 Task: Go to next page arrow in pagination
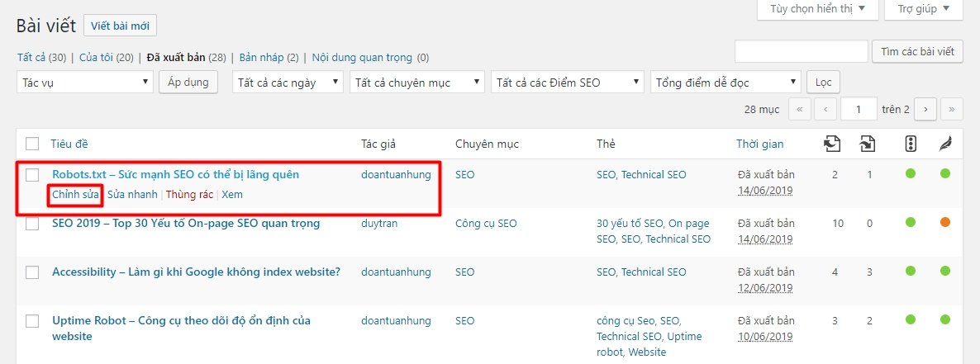925,109
